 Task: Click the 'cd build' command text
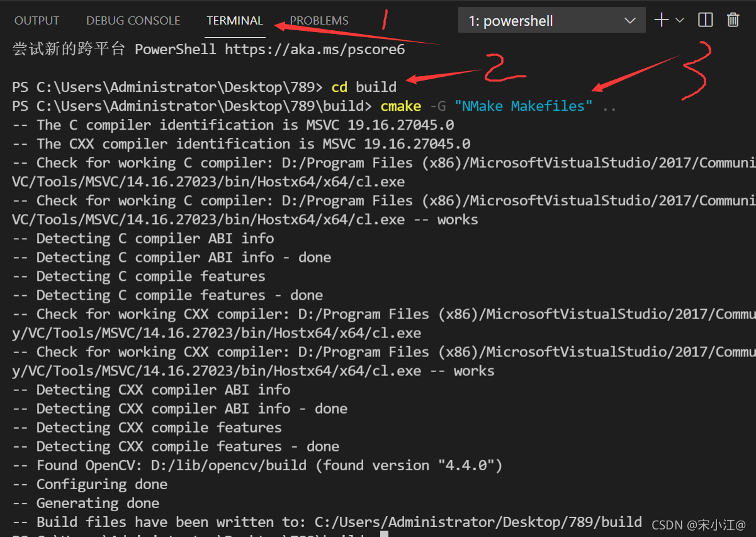pyautogui.click(x=364, y=87)
